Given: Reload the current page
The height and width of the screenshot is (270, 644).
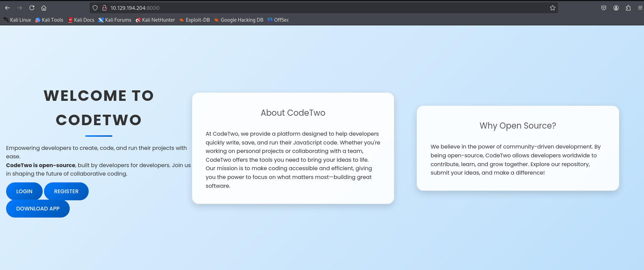Looking at the screenshot, I should pos(32,8).
